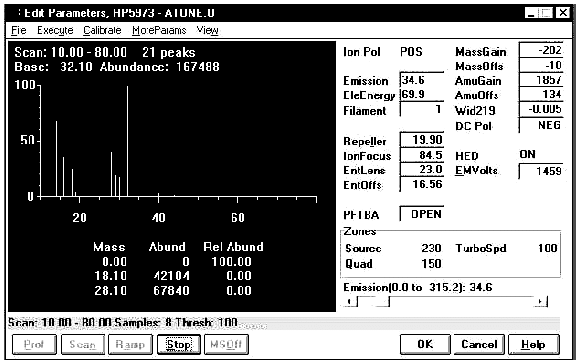This screenshot has width=578, height=364.
Task: Click the Quad zone temperature 150
Action: 431,263
